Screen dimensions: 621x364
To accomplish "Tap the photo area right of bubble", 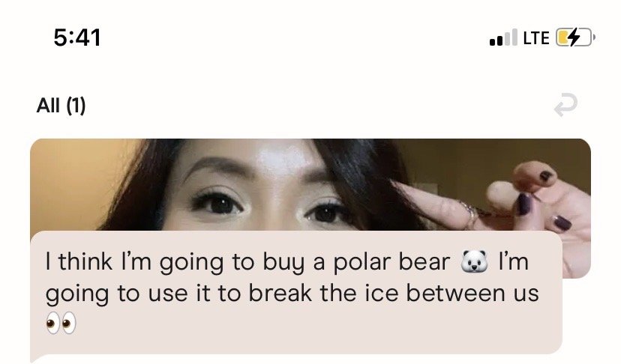I will (x=577, y=254).
